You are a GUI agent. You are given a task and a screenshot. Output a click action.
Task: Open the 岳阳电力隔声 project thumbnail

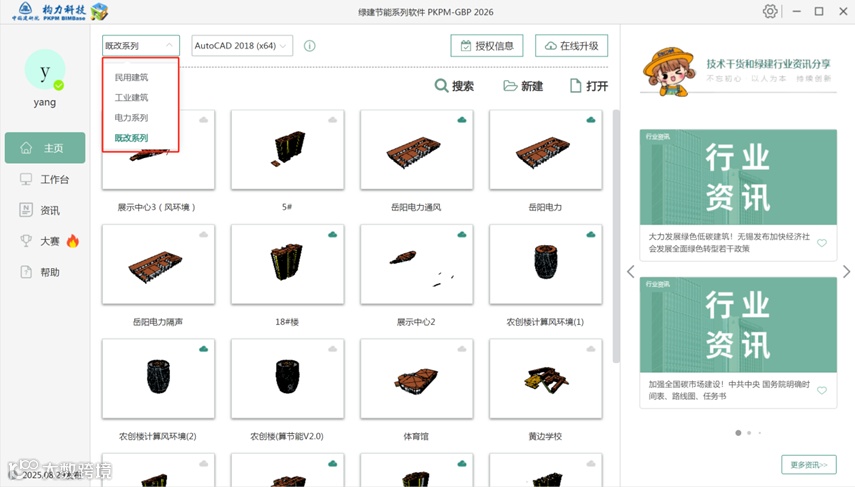tap(158, 264)
